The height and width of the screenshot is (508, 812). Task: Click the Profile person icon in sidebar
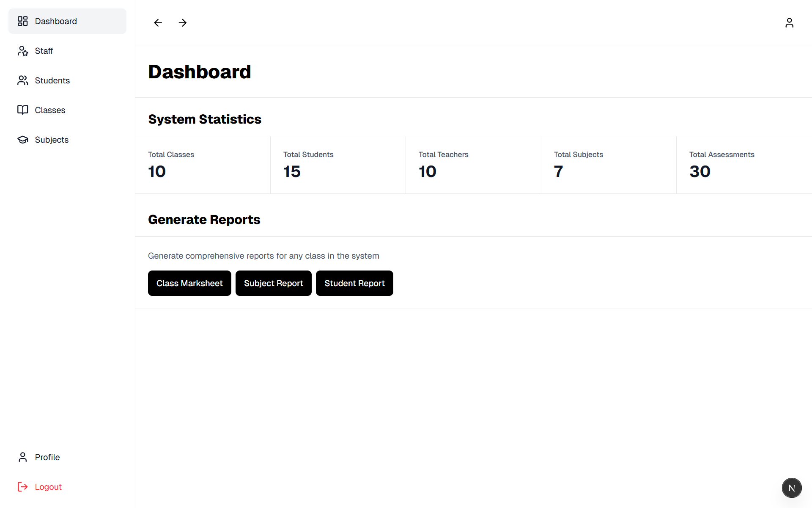(23, 457)
